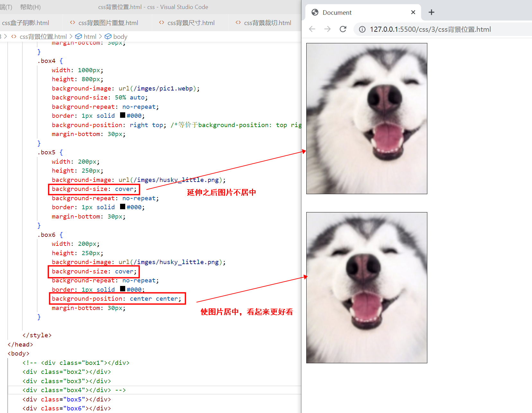Reload the browser page
This screenshot has height=413, width=532.
[343, 29]
